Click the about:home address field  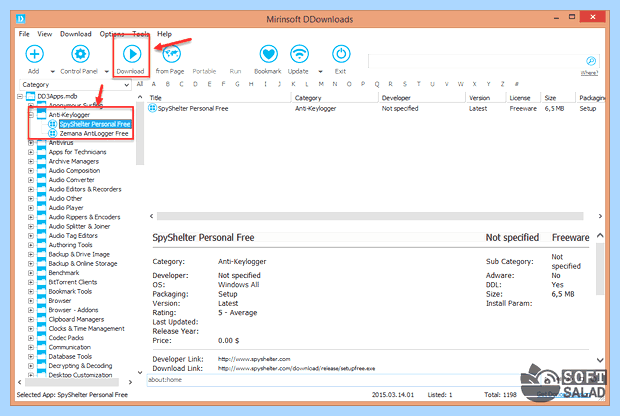point(332,380)
